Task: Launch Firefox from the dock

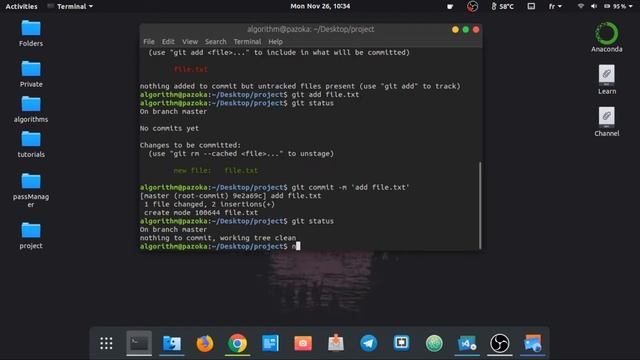Action: pyautogui.click(x=204, y=343)
